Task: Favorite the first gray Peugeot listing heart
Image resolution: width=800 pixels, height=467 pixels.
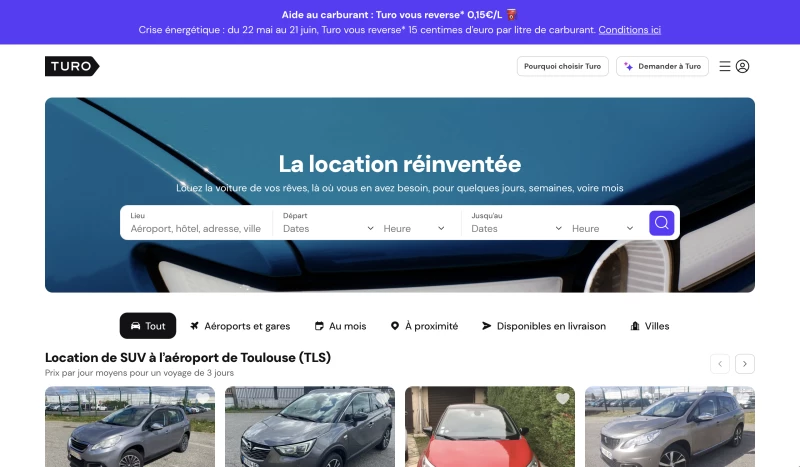Action: tap(203, 399)
